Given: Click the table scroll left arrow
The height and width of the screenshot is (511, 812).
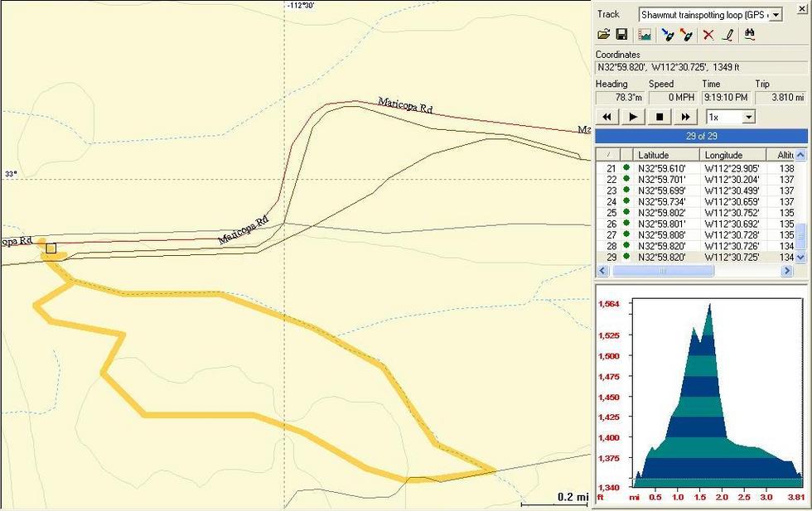Looking at the screenshot, I should pos(603,270).
